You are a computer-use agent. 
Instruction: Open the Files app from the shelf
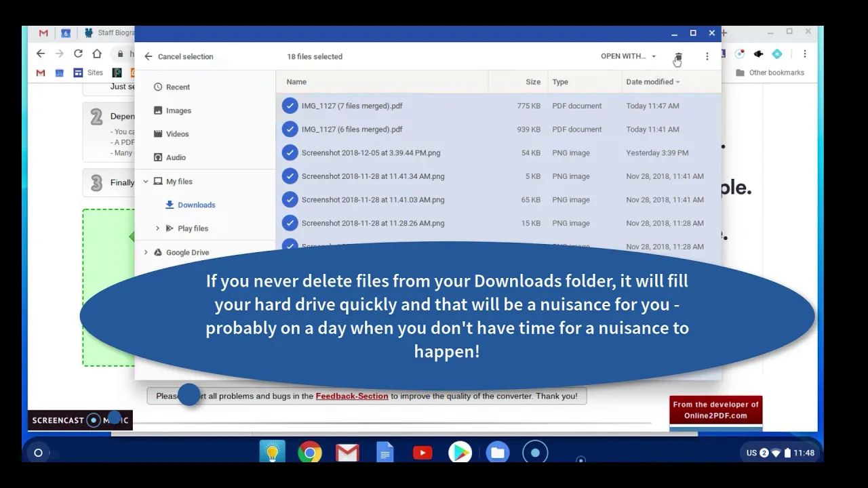coord(498,452)
